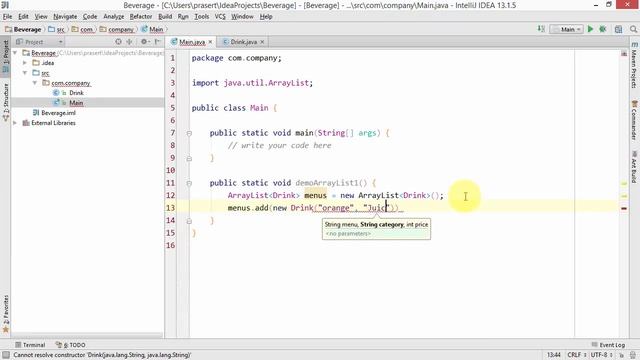
Task: Open the Main run configuration dropdown
Action: pos(566,29)
